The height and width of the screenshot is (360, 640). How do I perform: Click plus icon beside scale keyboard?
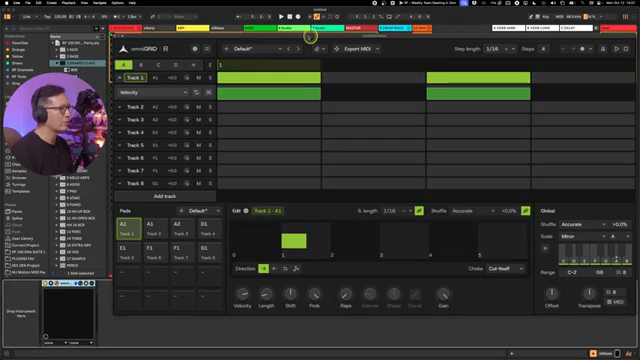click(x=545, y=248)
